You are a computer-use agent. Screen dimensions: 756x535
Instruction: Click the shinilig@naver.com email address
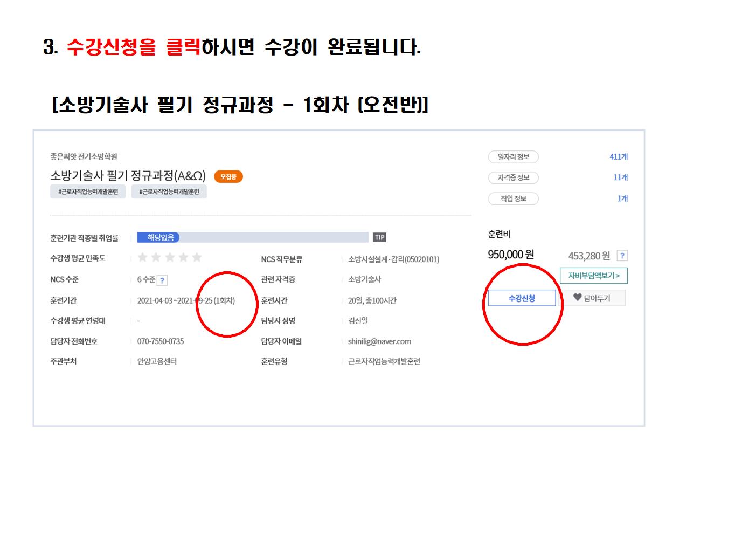379,341
